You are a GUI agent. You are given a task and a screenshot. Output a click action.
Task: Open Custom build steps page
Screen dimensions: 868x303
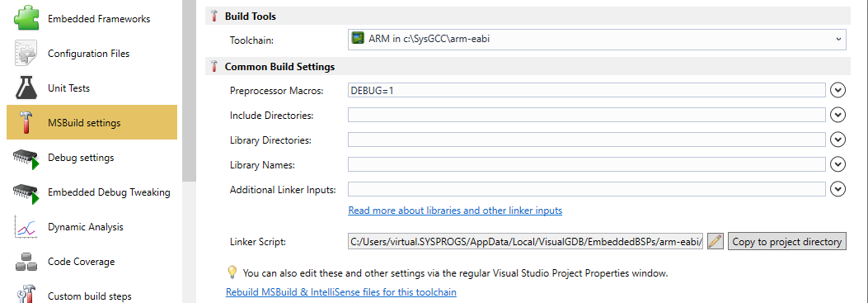coord(91,295)
